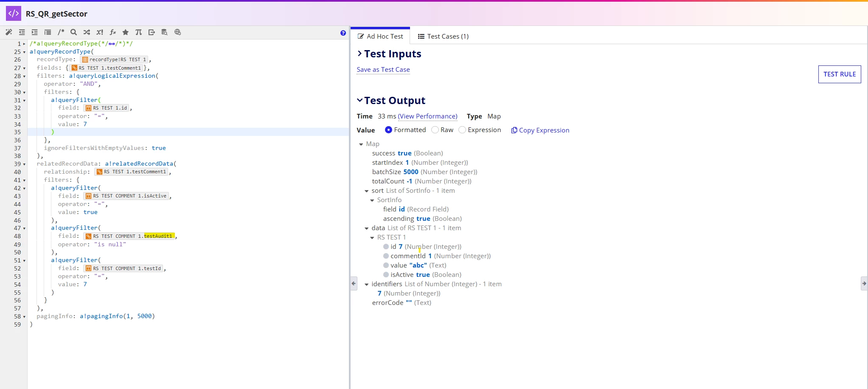Viewport: 868px width, 389px height.
Task: Click the Copy Expression link text
Action: pos(544,130)
